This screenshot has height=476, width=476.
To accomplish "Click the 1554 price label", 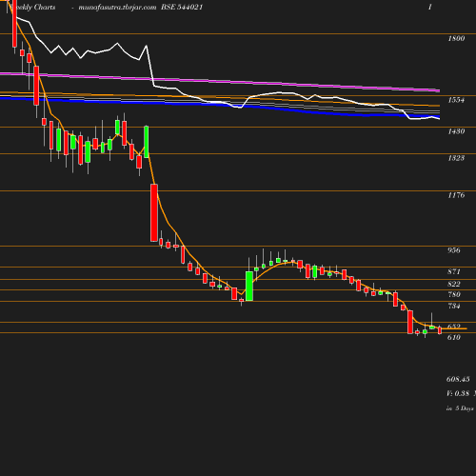I will [456, 100].
